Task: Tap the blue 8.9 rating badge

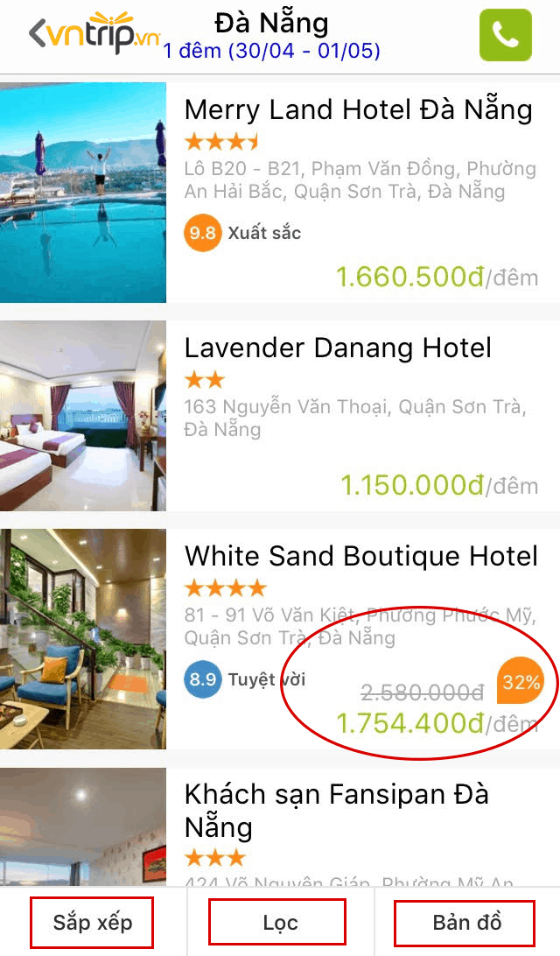Action: pos(202,678)
